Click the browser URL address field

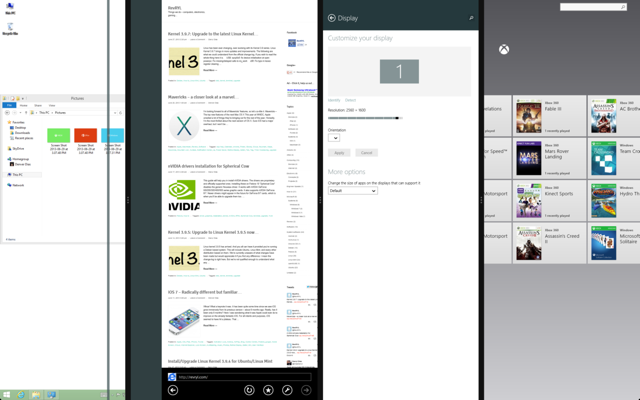pyautogui.click(x=244, y=377)
